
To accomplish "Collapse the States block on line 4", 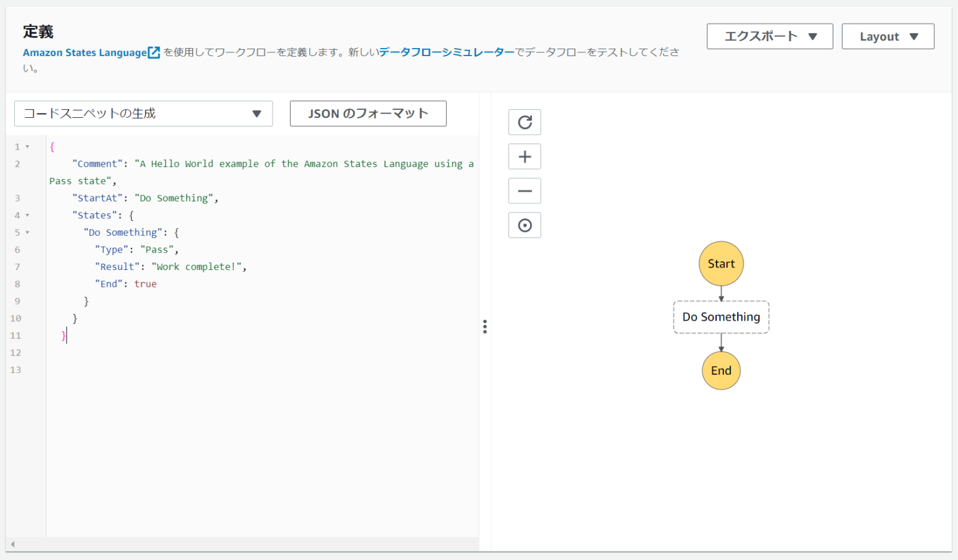I will tap(27, 215).
